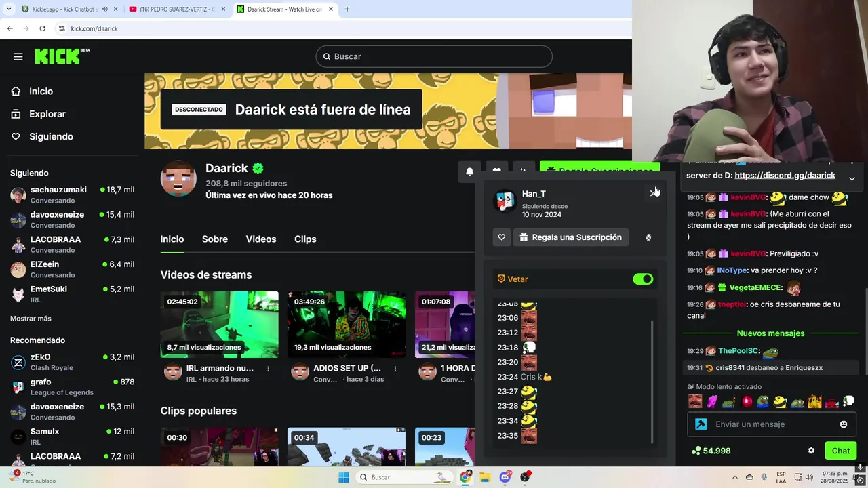
Task: Open File Explorer from the taskbar
Action: 485,477
